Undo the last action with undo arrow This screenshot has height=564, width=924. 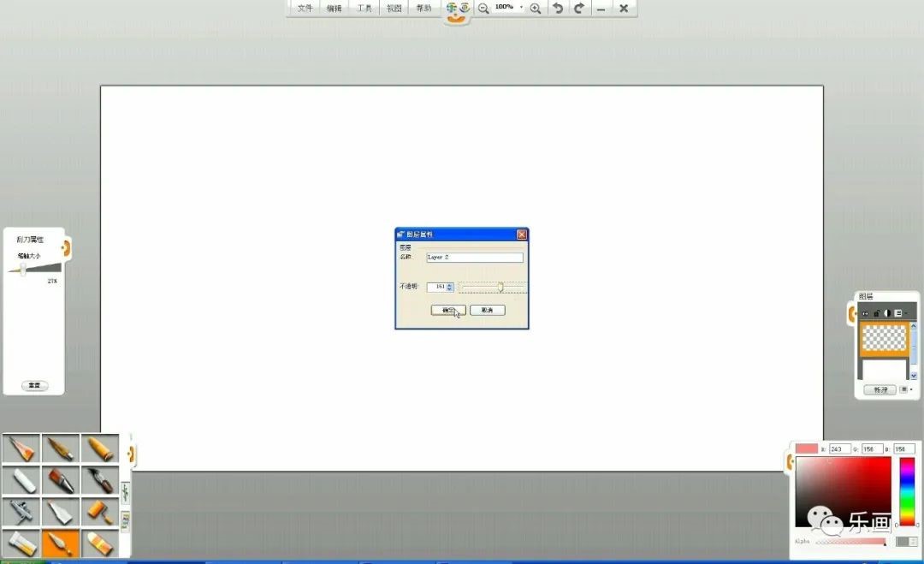tap(558, 9)
